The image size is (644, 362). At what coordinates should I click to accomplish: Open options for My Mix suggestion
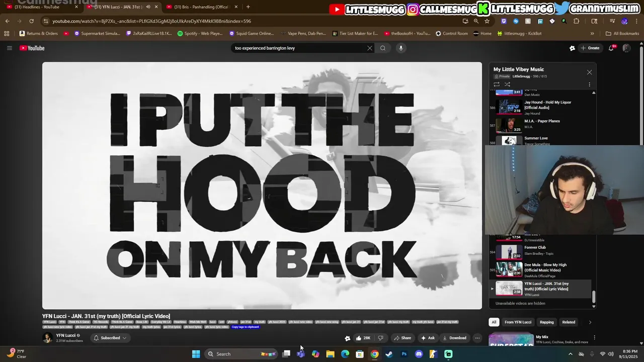click(x=594, y=338)
